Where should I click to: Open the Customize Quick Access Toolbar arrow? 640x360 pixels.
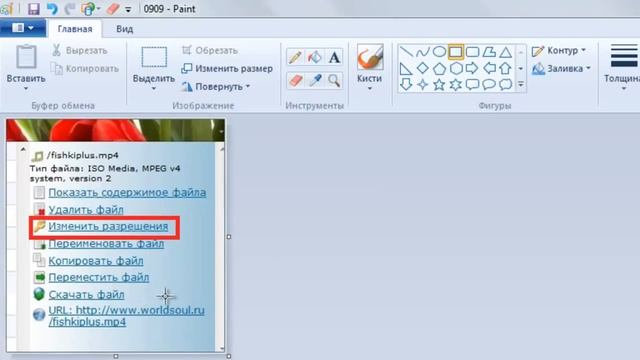click(x=128, y=9)
